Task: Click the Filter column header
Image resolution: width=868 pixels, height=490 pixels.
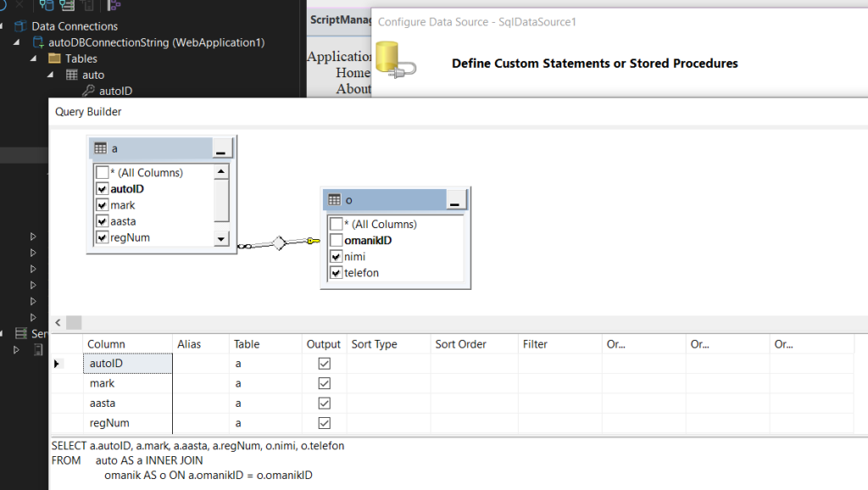Action: tap(535, 344)
